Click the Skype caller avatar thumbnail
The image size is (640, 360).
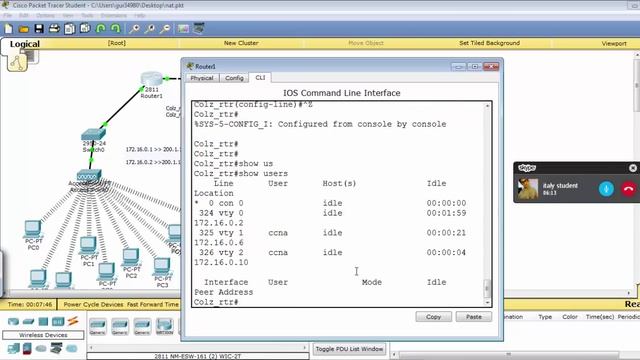click(x=528, y=189)
